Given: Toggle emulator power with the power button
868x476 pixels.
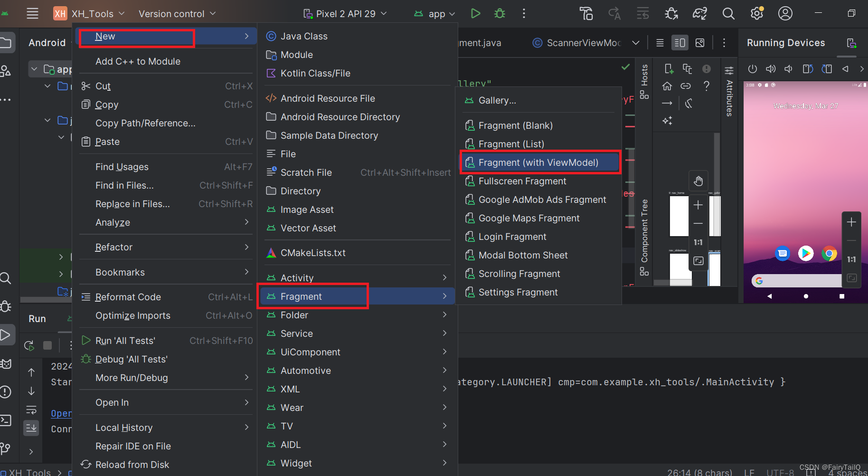Looking at the screenshot, I should pos(752,68).
